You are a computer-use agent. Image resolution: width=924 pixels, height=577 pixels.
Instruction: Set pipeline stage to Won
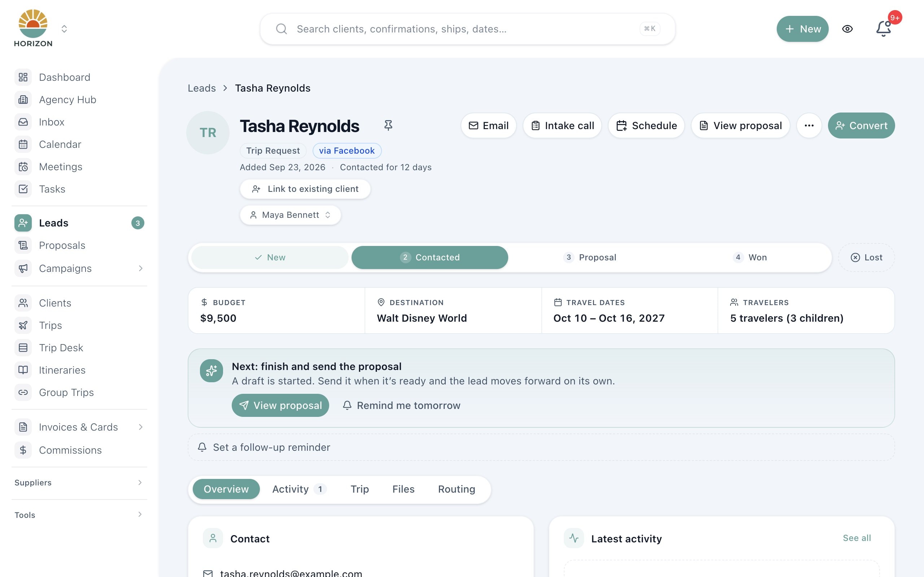(750, 257)
